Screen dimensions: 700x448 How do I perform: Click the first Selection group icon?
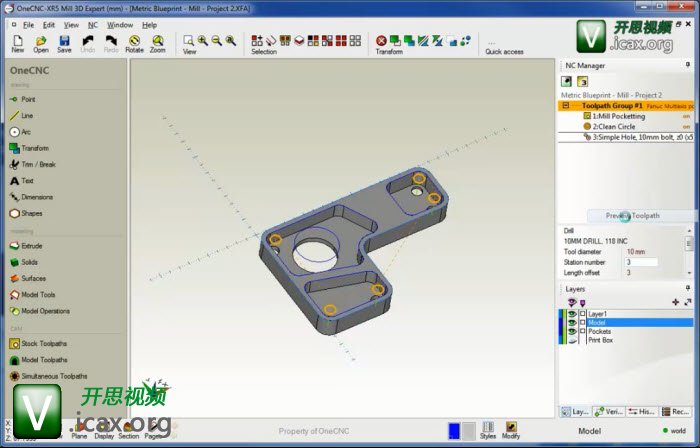pos(257,41)
